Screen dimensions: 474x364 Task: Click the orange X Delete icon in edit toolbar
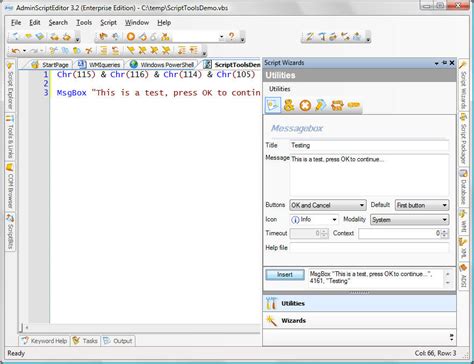click(x=88, y=51)
